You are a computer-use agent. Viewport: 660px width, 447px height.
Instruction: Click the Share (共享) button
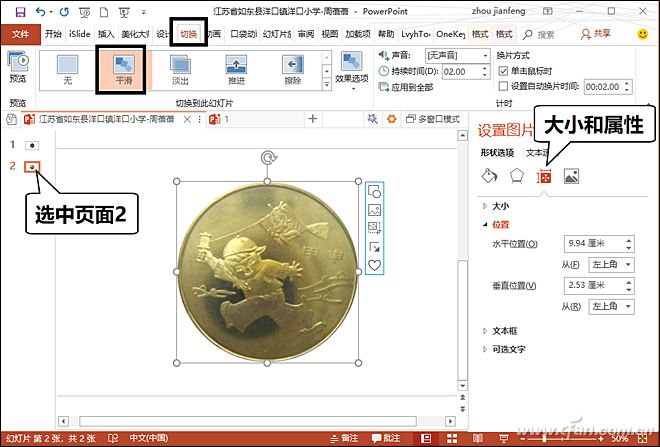(596, 34)
